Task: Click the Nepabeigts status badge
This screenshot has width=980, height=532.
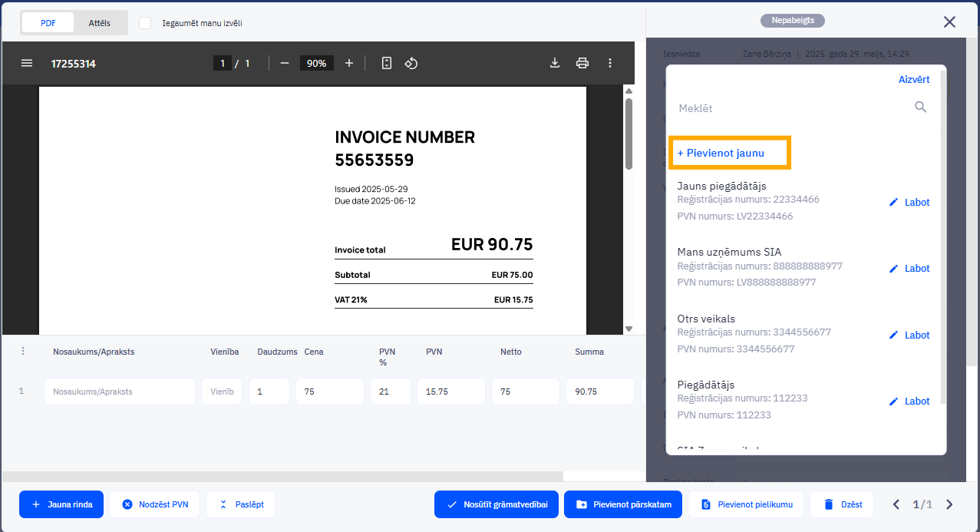Action: click(793, 21)
